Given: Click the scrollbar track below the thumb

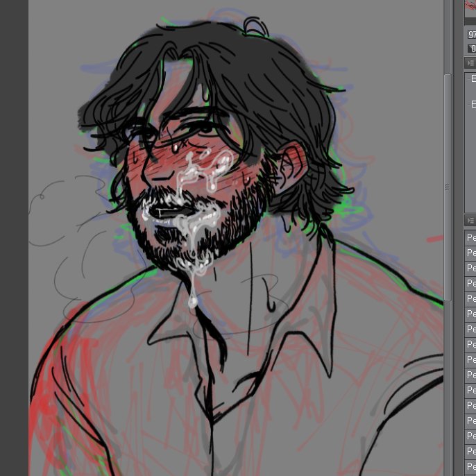Looking at the screenshot, I should [448, 389].
